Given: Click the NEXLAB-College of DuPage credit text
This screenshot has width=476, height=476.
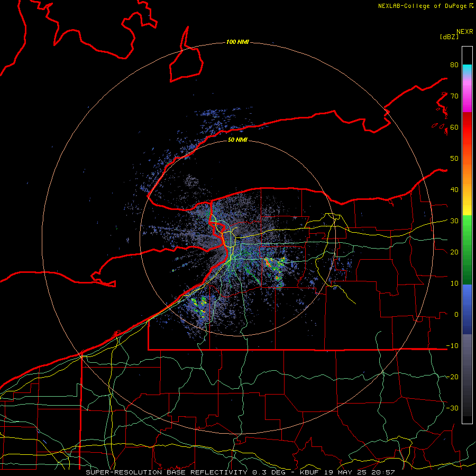Looking at the screenshot, I should pos(422,6).
